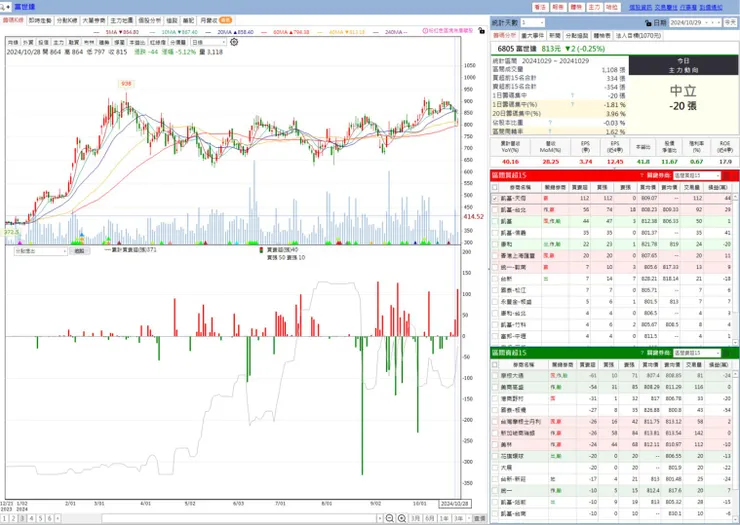Open the 重大事件 tab
Screen dimensions: 740x525
point(532,35)
